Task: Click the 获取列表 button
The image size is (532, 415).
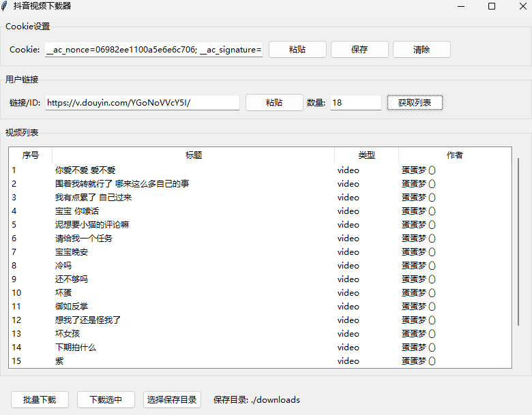Action: pos(415,103)
